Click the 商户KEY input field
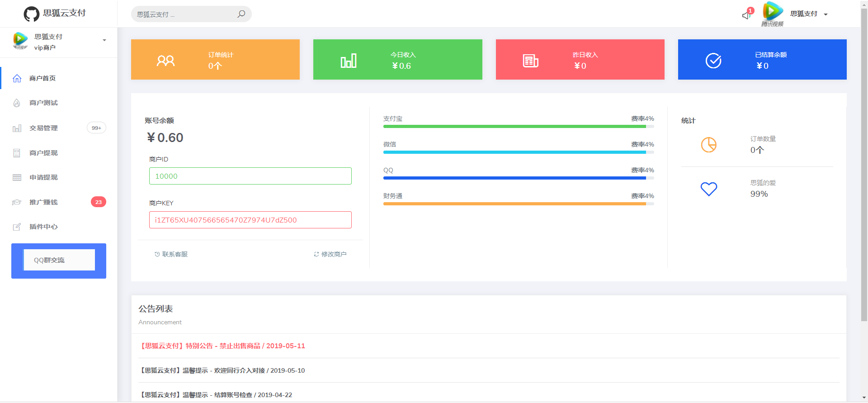Screen dimensions: 868x403 [x=250, y=220]
